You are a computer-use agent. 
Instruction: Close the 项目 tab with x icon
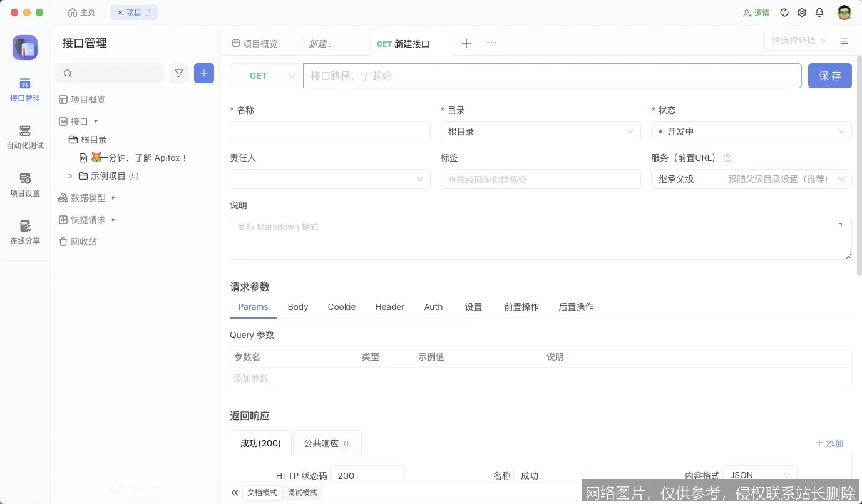click(120, 13)
